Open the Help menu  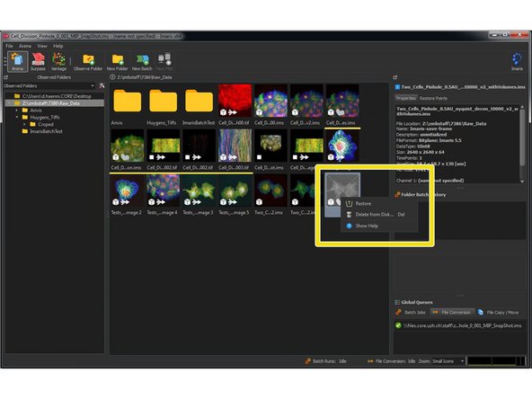(x=58, y=46)
